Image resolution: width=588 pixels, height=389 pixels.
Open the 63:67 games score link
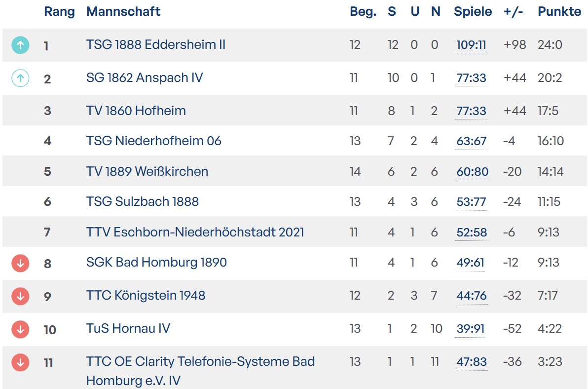[471, 141]
